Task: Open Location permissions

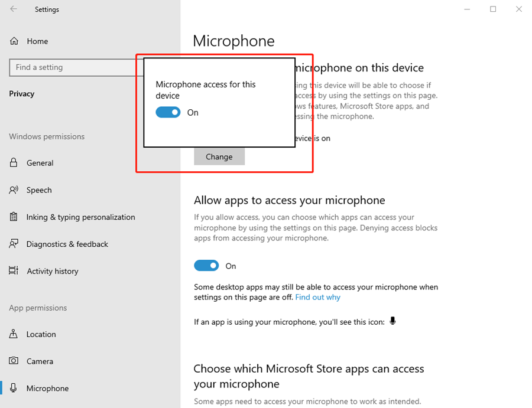Action: click(41, 334)
